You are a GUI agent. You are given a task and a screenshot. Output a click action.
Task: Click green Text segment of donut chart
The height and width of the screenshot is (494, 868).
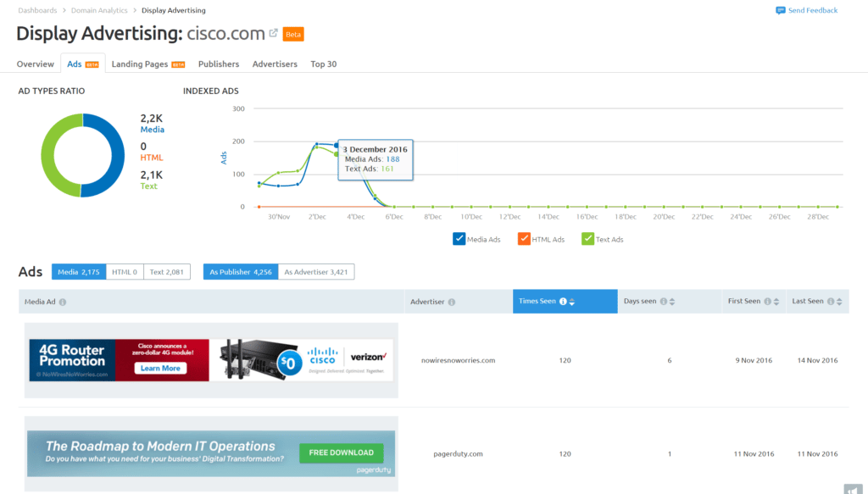48,155
